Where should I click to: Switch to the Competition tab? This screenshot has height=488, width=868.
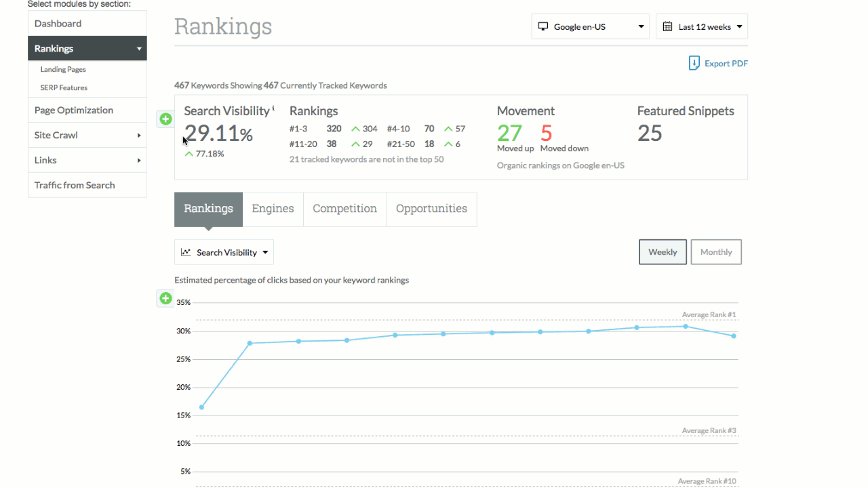344,209
